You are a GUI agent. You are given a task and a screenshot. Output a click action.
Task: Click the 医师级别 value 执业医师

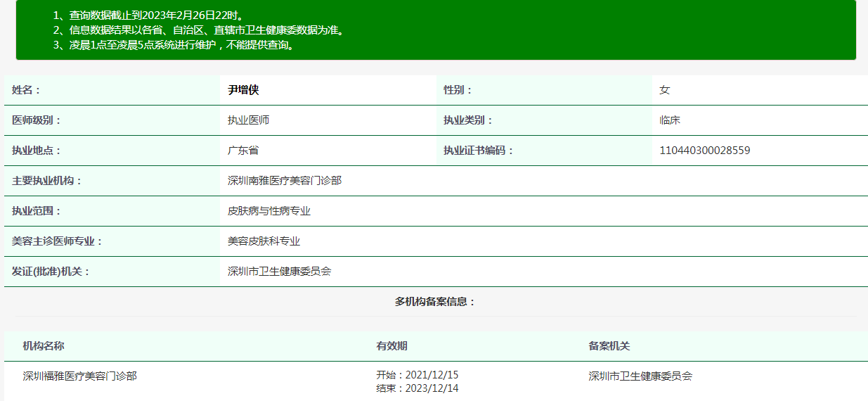[248, 120]
